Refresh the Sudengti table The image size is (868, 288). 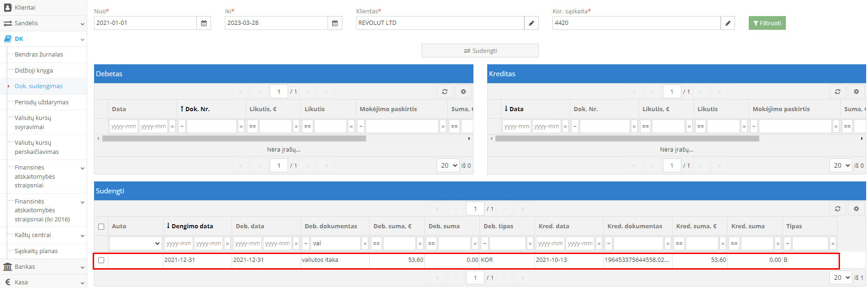837,209
